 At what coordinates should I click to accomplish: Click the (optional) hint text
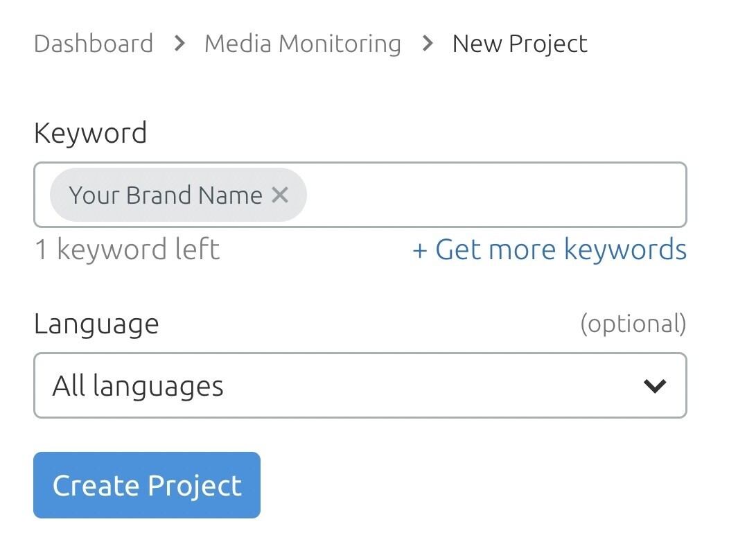pos(633,324)
